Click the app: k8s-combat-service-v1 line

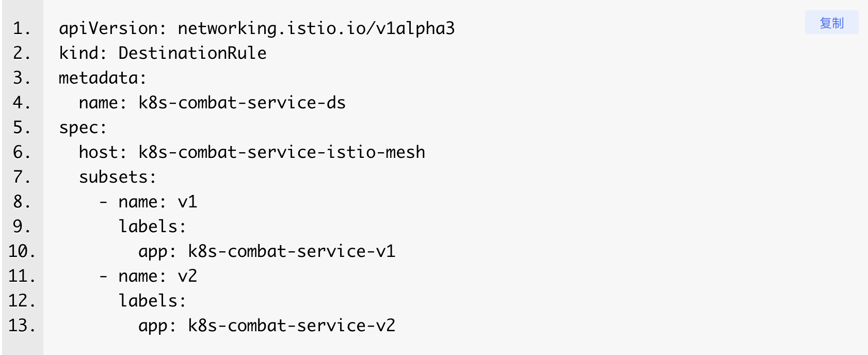point(267,251)
